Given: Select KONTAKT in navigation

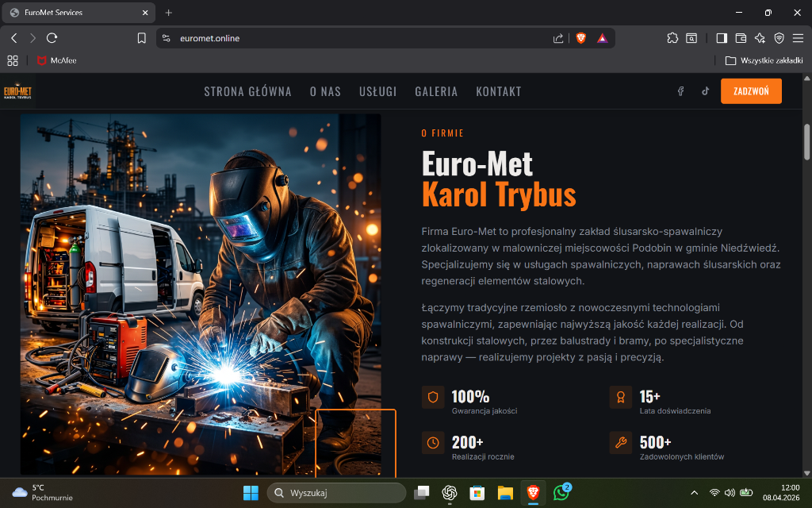Looking at the screenshot, I should (x=498, y=92).
